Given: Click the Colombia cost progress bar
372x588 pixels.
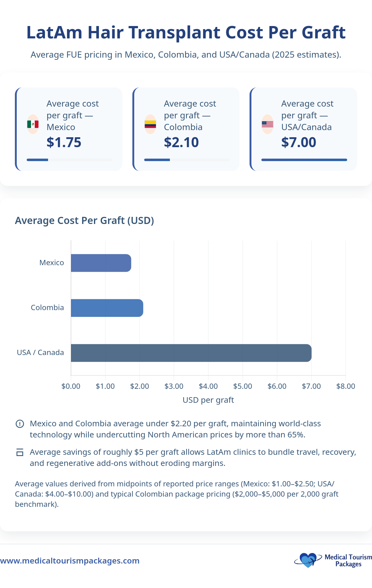Looking at the screenshot, I should point(187,160).
